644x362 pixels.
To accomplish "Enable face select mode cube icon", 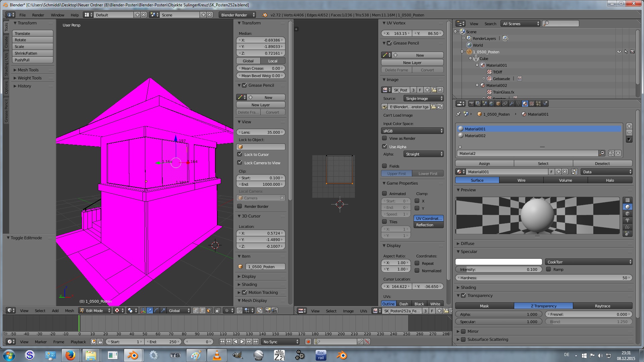I will [209, 310].
